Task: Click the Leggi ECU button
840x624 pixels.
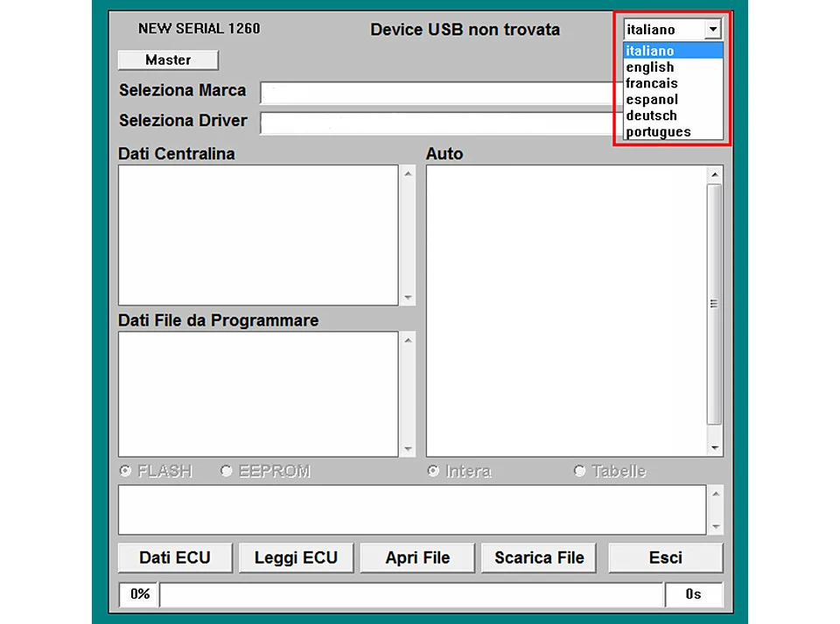Action: pyautogui.click(x=297, y=558)
